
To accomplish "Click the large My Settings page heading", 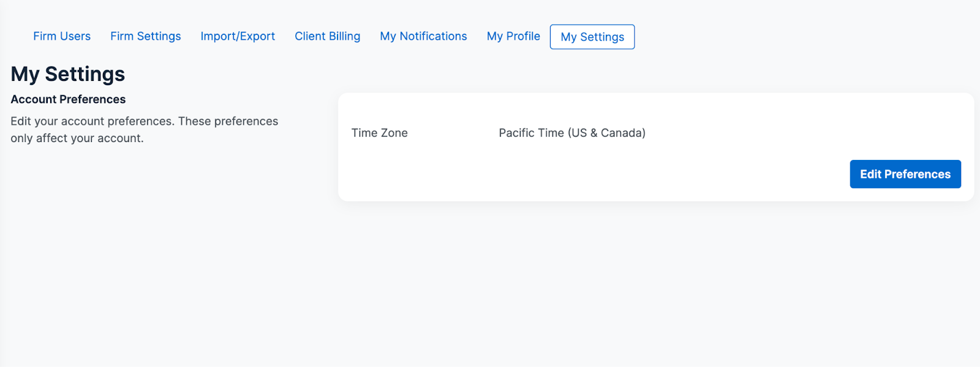I will pyautogui.click(x=68, y=74).
